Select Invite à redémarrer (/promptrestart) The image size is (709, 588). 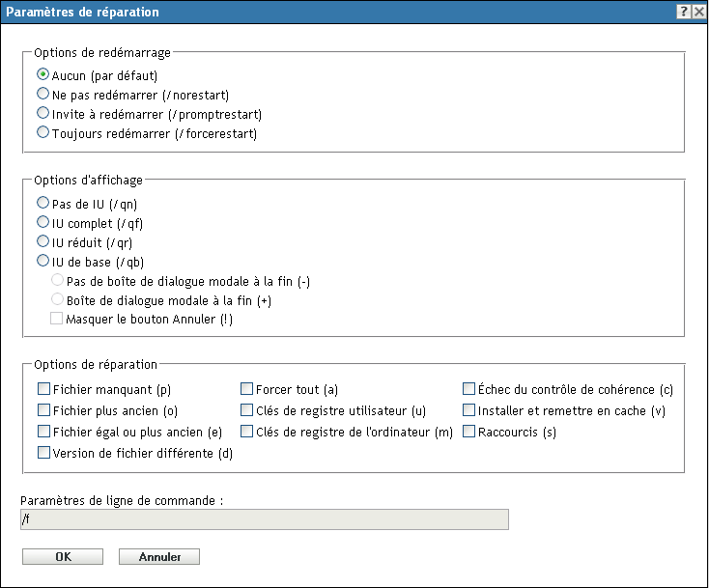pos(43,114)
